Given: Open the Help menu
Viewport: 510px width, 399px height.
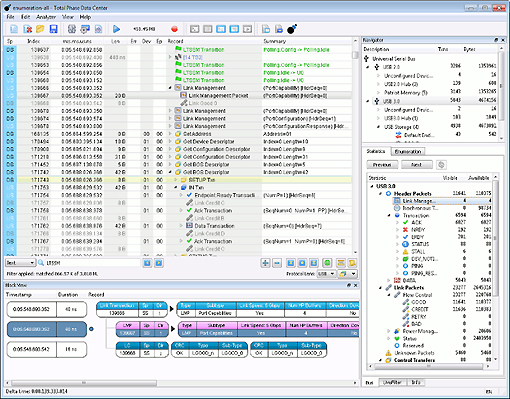Looking at the screenshot, I should click(x=85, y=17).
